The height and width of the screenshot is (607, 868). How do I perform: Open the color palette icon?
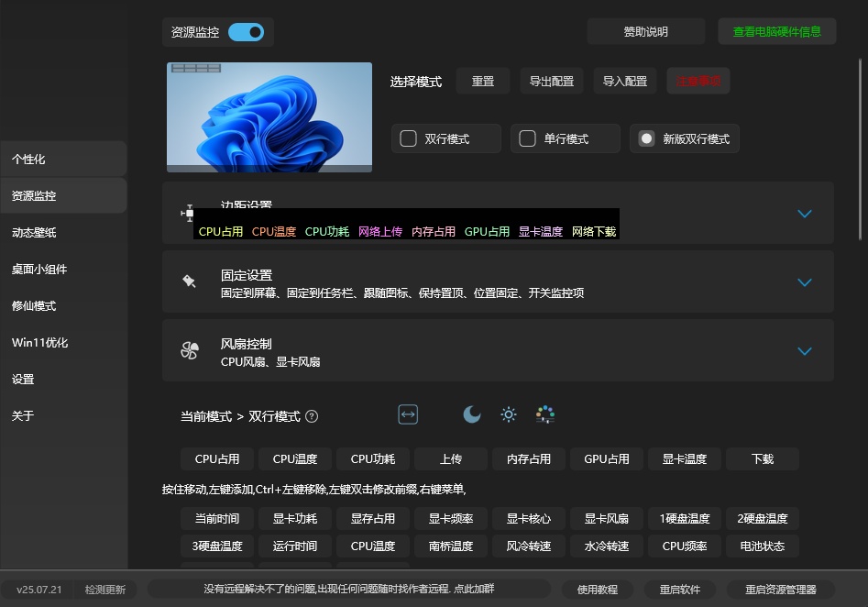[545, 414]
